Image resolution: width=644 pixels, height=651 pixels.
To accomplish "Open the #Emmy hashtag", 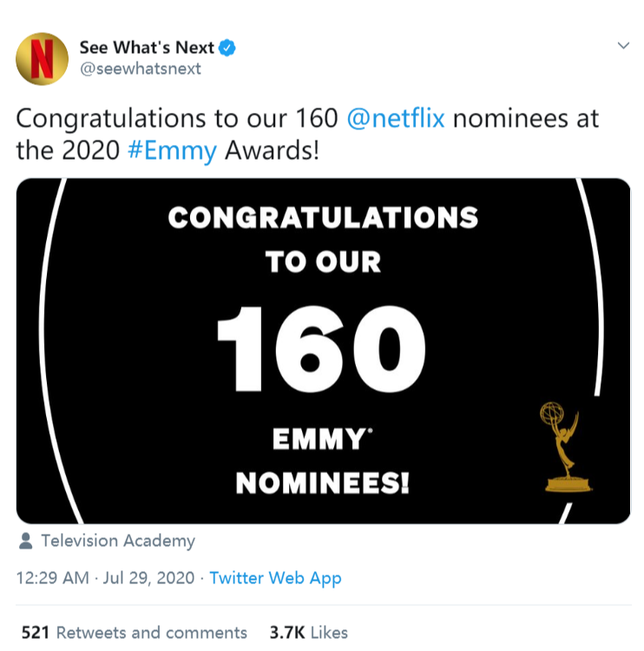I will [x=174, y=150].
